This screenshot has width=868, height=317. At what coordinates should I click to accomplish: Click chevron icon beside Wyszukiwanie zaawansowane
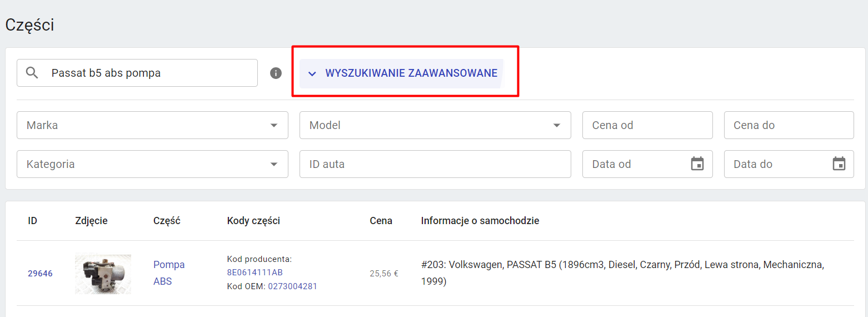tap(312, 73)
